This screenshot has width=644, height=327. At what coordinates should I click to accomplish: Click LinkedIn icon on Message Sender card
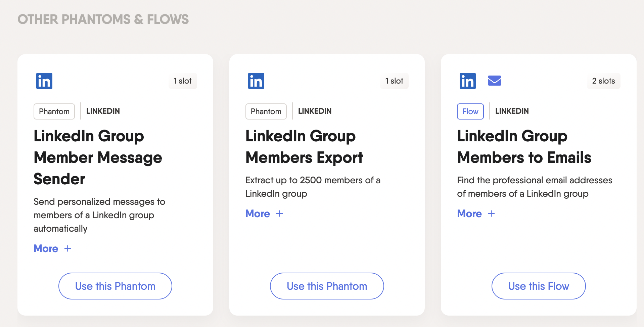click(x=44, y=81)
